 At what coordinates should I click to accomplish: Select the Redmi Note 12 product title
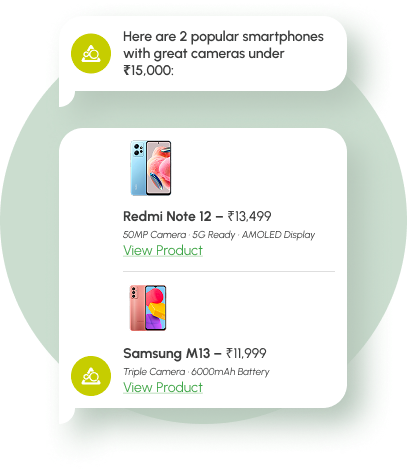click(x=167, y=216)
